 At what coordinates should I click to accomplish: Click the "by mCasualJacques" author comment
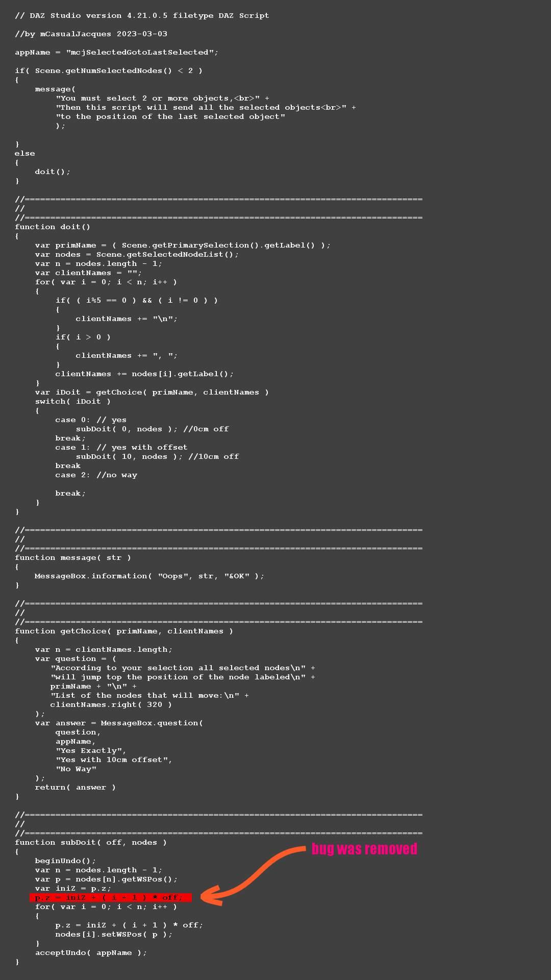[x=91, y=34]
